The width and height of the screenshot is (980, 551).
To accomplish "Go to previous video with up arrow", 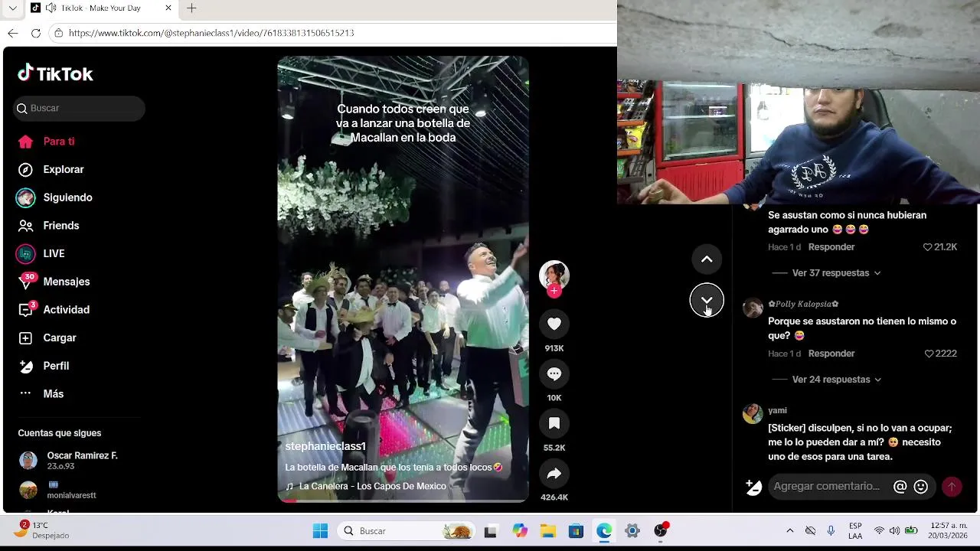I will click(x=707, y=259).
